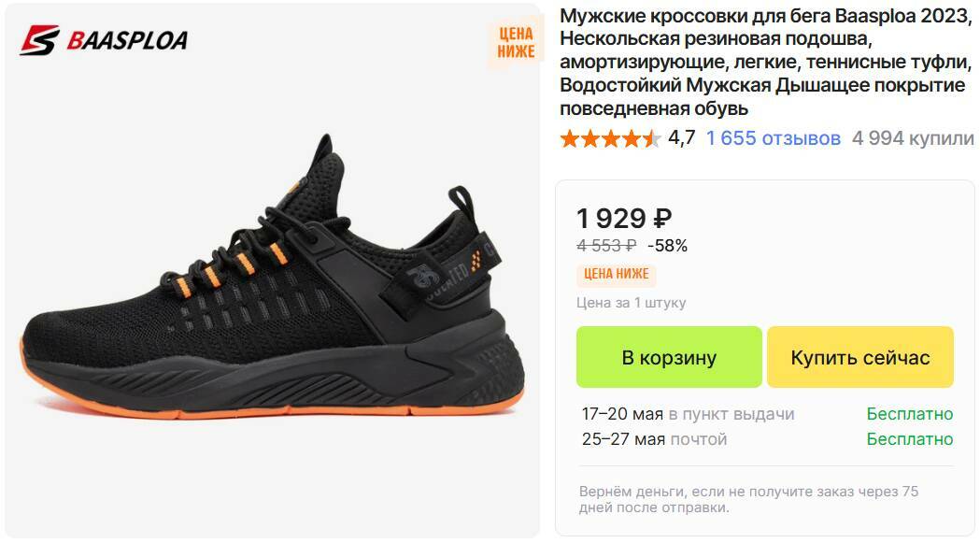Click the star rating icons

(x=610, y=138)
